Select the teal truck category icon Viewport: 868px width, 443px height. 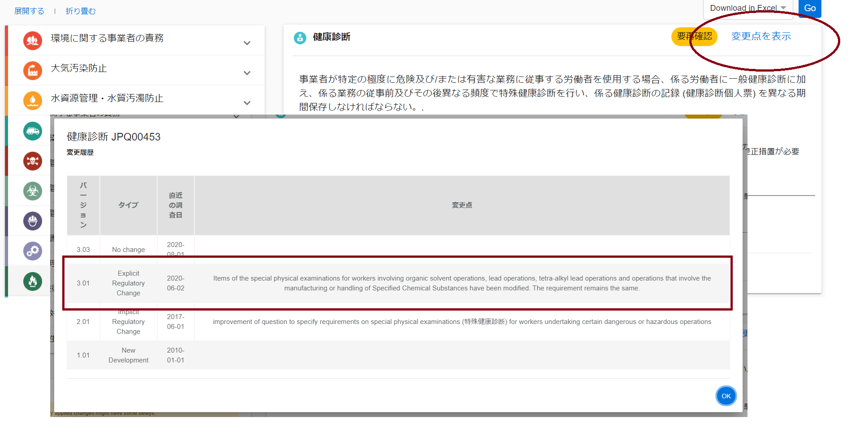(33, 131)
